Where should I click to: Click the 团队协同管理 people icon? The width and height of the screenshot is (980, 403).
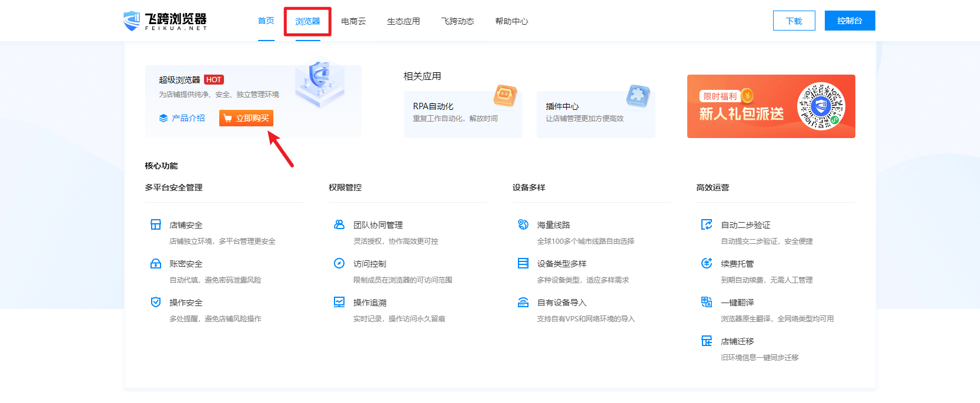coord(339,224)
